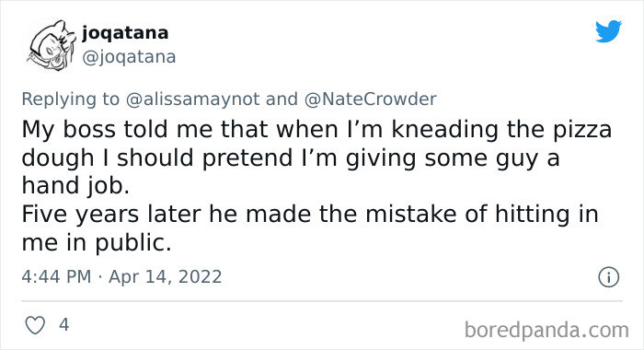This screenshot has width=644, height=350.
Task: Visit the @alissamaynot mention link
Action: point(192,99)
